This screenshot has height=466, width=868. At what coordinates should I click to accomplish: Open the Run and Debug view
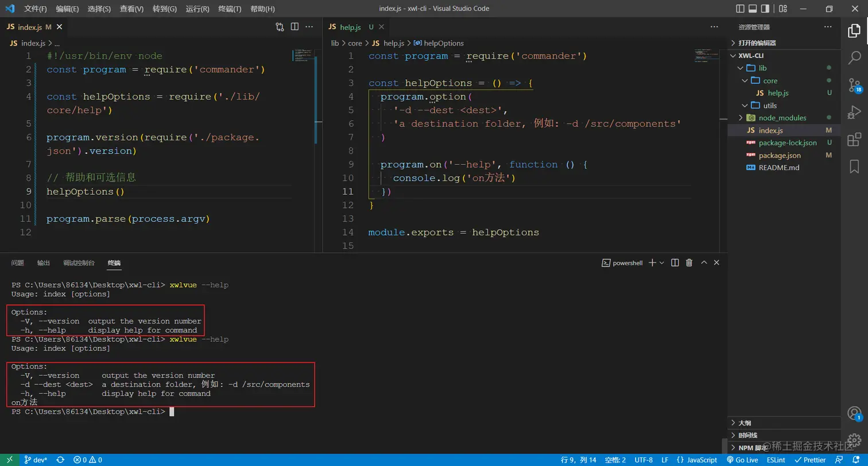(x=855, y=111)
